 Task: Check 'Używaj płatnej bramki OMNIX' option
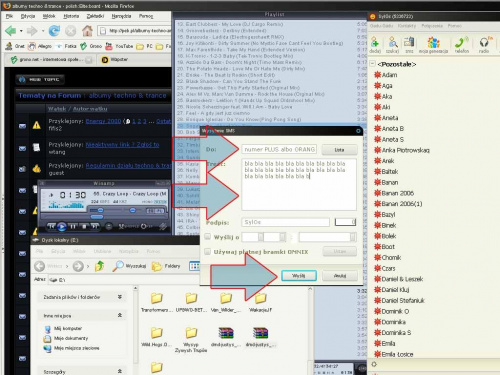[207, 251]
